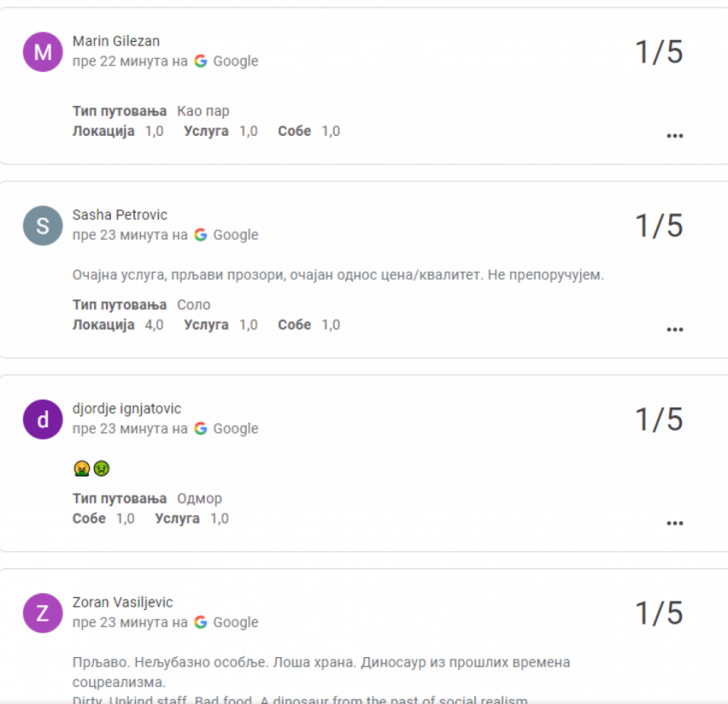728x704 pixels.
Task: Click the 1/5 rating on Marin's review
Action: coord(658,52)
